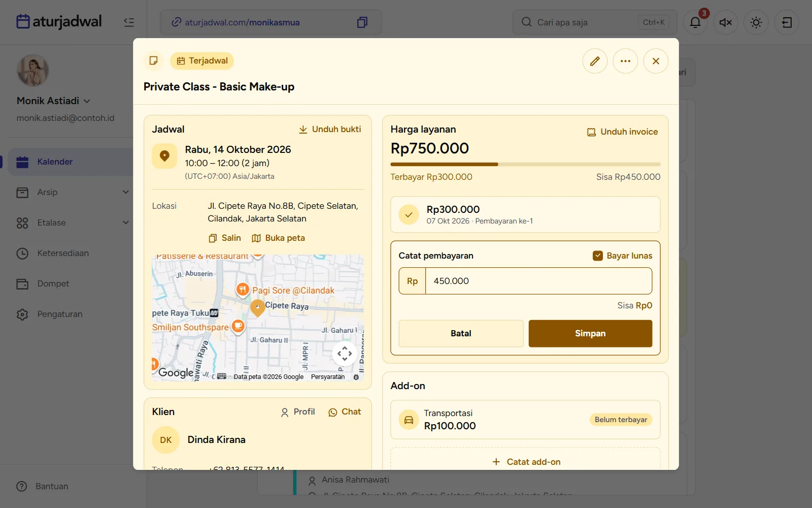The image size is (812, 508).
Task: Save the payment with Simpan
Action: [590, 333]
